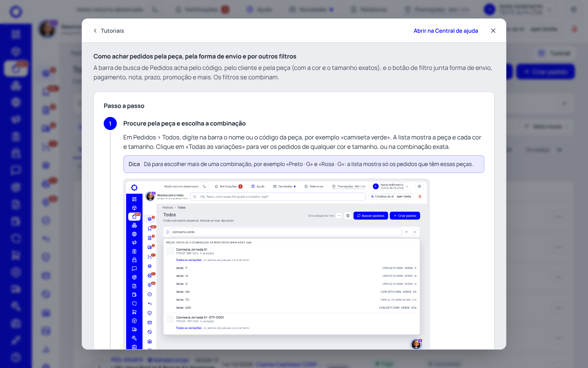Select the globe icon in the sidebar
The image size is (588, 368).
click(x=16, y=102)
